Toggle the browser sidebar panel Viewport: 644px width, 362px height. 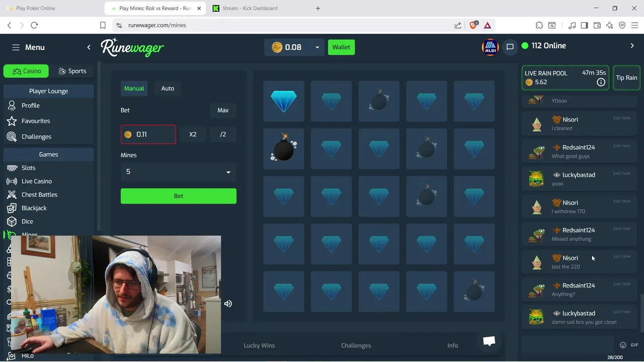(584, 25)
